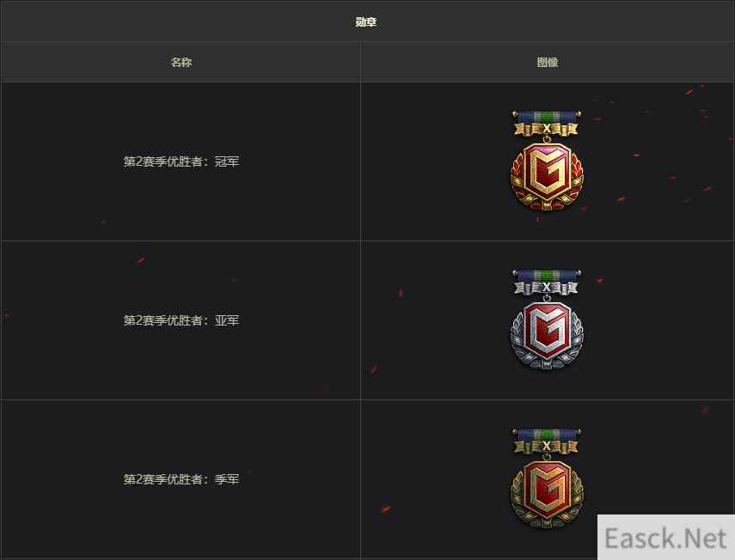Click the golden bow below the champion medal
Viewport: 735px width, 560px height.
(547, 204)
